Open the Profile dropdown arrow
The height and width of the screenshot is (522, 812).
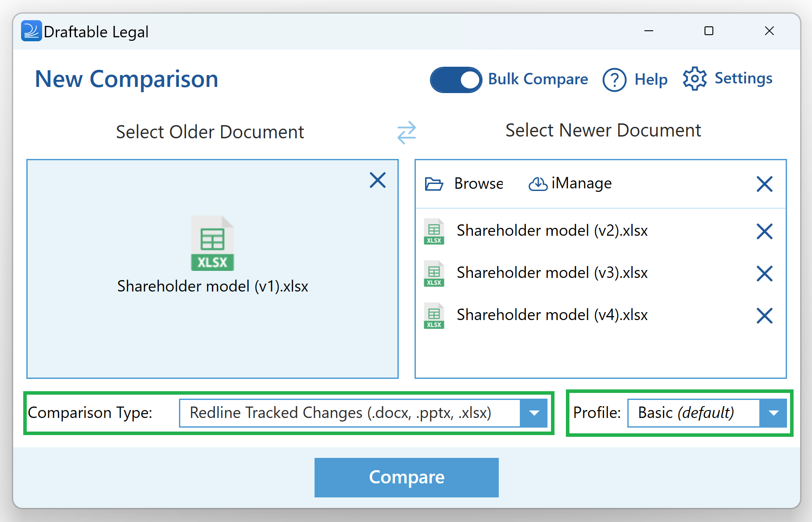click(x=773, y=413)
